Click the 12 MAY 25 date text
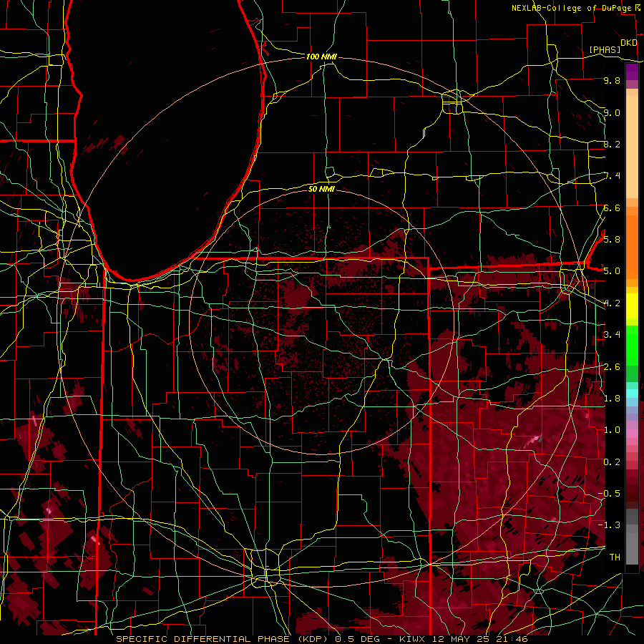Screen dimensions: 644x644 click(x=461, y=639)
